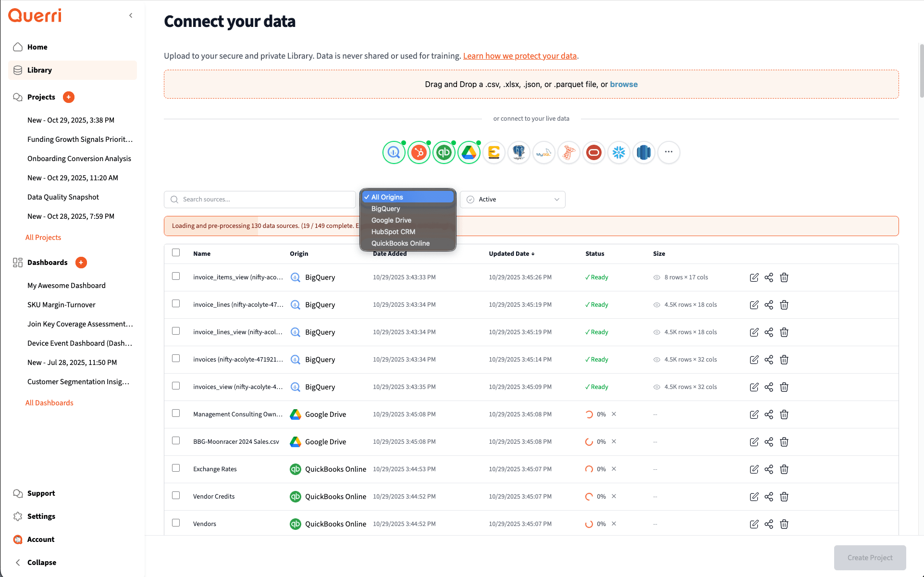Select the HubSpot CRM connector icon

419,152
